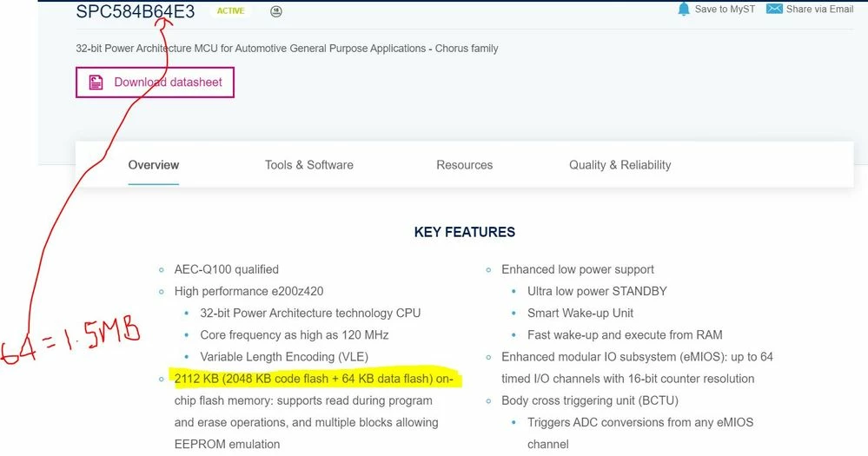Screen dimensions: 868x456
Task: Click the Body cross triggering unit (BCTU) line
Action: tap(590, 400)
